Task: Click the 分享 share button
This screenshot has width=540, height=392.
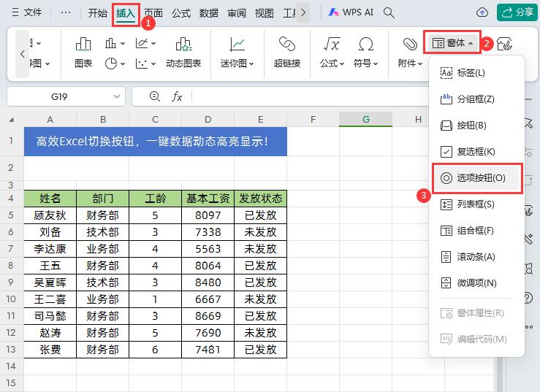Action: point(517,12)
